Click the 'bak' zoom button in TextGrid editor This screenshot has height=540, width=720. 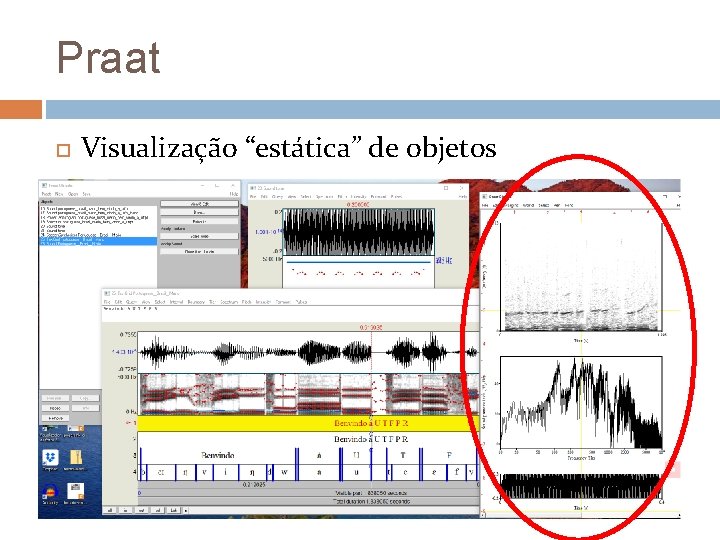pos(174,510)
